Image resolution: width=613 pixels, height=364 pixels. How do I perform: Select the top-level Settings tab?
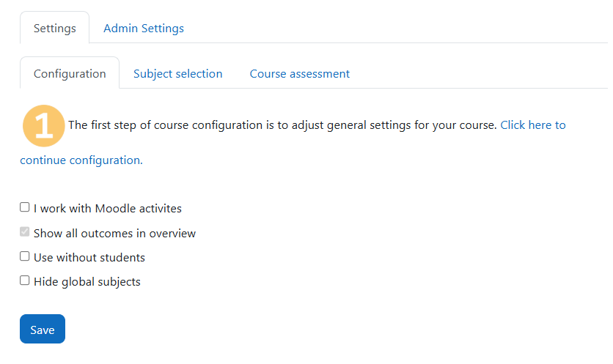point(55,28)
